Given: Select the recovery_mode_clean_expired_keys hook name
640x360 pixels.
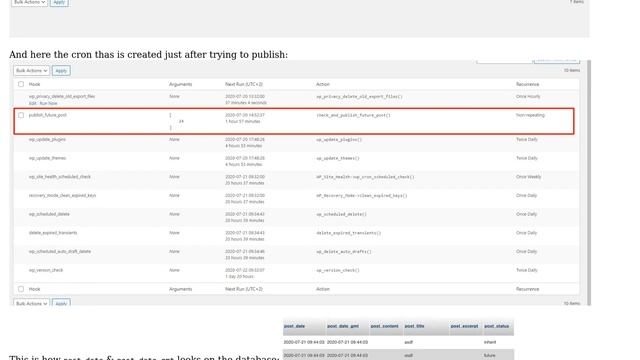Looking at the screenshot, I should [x=62, y=196].
